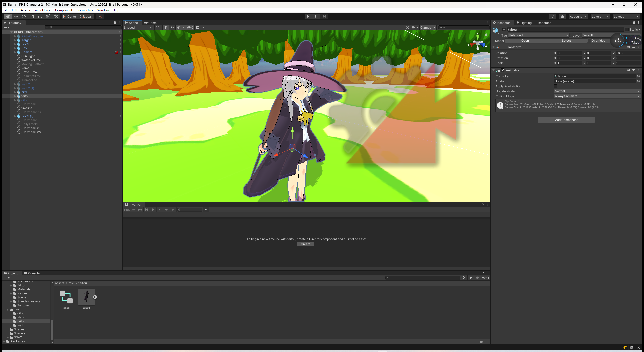This screenshot has height=352, width=644.
Task: Click the Pause button
Action: coord(316,16)
